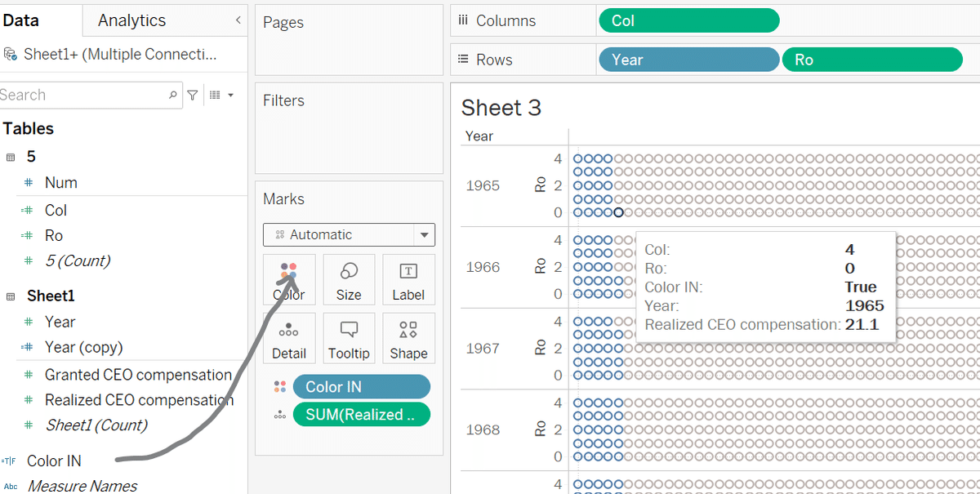This screenshot has height=494, width=980.
Task: Select the Col pill on Columns shelf
Action: tap(688, 20)
